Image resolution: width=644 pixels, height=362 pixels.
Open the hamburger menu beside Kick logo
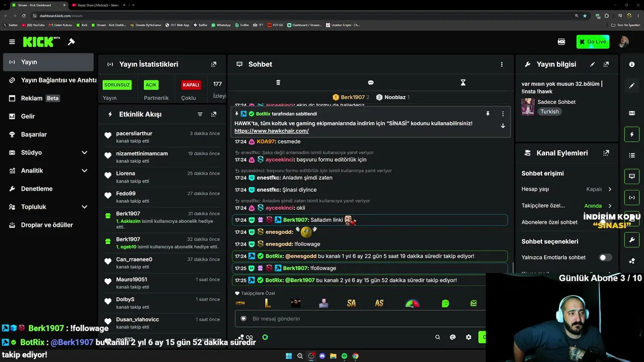pyautogui.click(x=12, y=42)
